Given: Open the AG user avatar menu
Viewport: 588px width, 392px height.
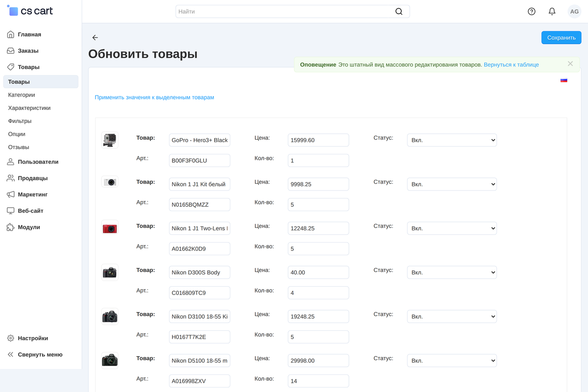Looking at the screenshot, I should click(x=574, y=11).
